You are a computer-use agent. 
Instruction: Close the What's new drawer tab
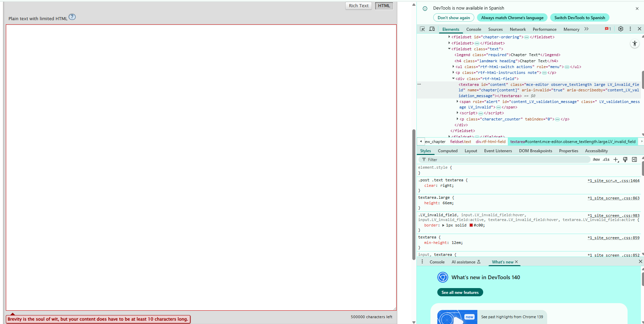[516, 262]
